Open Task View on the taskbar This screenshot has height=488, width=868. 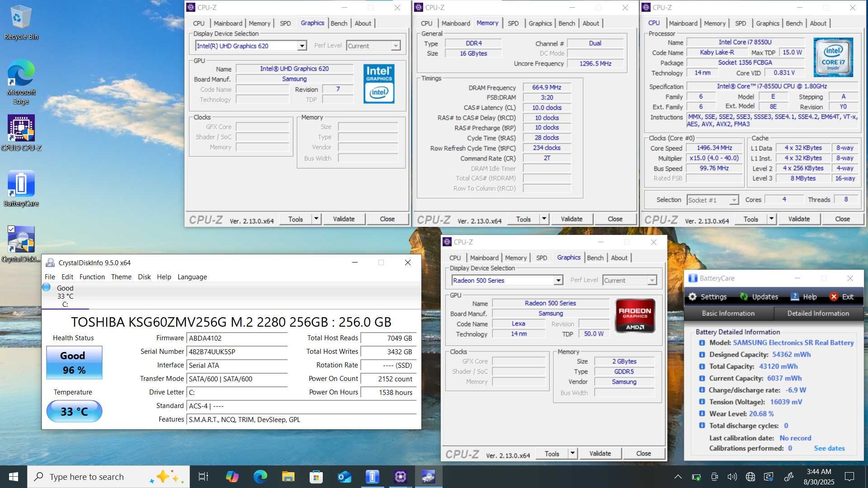pos(203,477)
